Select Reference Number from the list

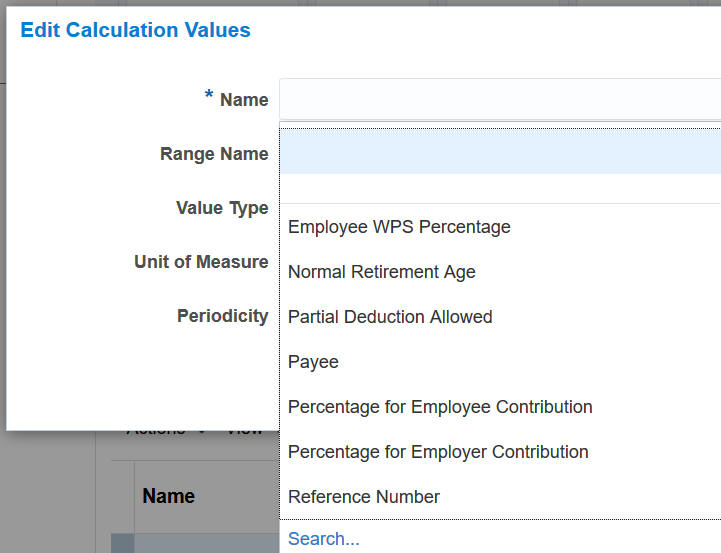point(363,497)
